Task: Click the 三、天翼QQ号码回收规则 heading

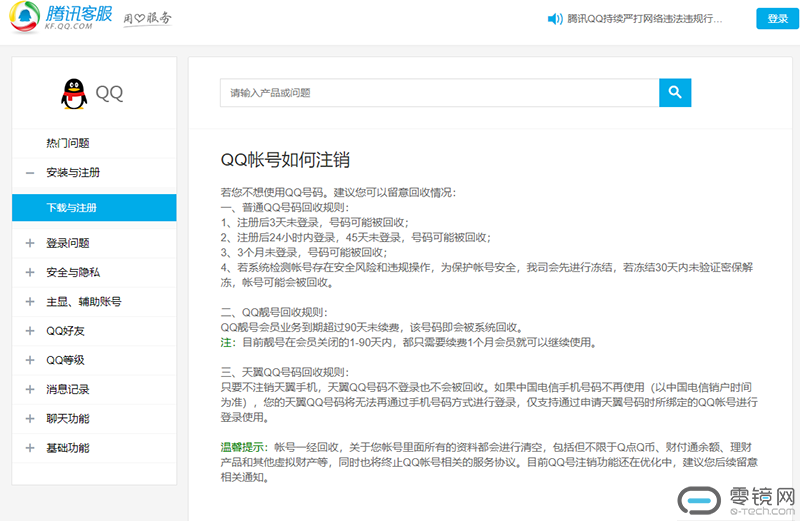Action: click(285, 372)
